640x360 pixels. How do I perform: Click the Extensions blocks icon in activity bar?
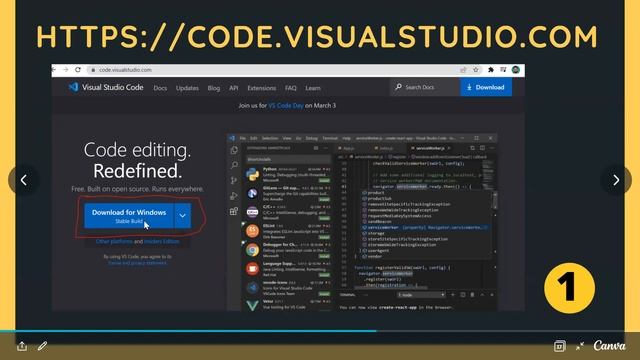tap(234, 211)
